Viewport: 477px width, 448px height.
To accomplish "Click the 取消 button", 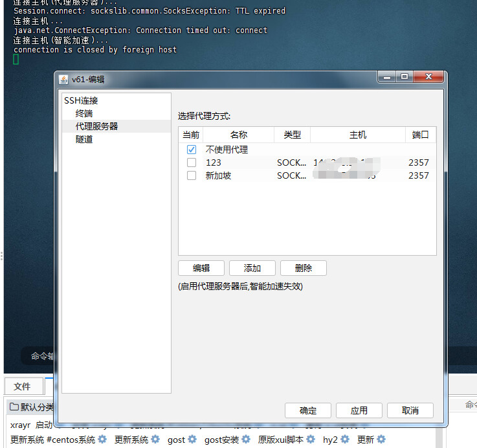I will pyautogui.click(x=410, y=410).
